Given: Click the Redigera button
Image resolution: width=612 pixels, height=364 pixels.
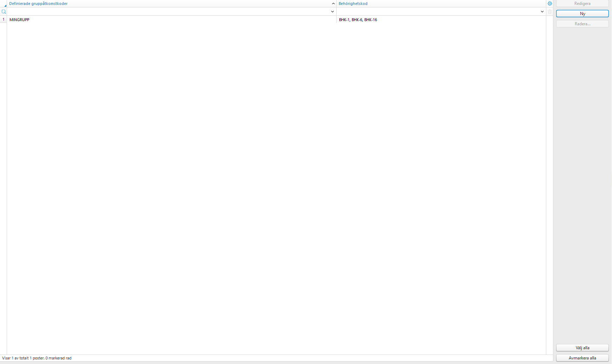Looking at the screenshot, I should [x=582, y=4].
